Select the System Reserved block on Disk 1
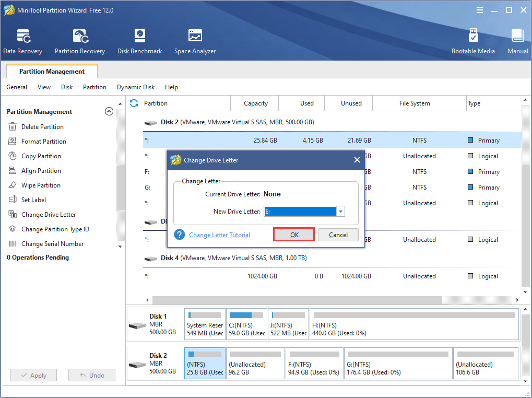The height and width of the screenshot is (398, 532). 205,324
